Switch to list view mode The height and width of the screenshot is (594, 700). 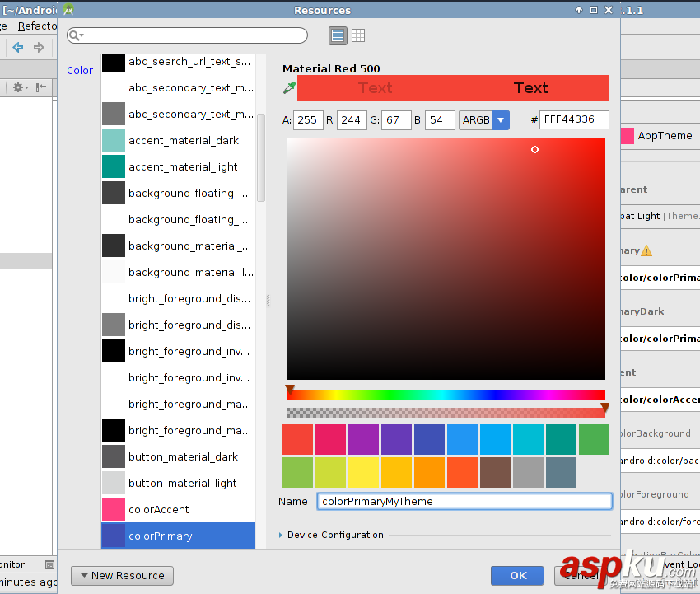[338, 35]
